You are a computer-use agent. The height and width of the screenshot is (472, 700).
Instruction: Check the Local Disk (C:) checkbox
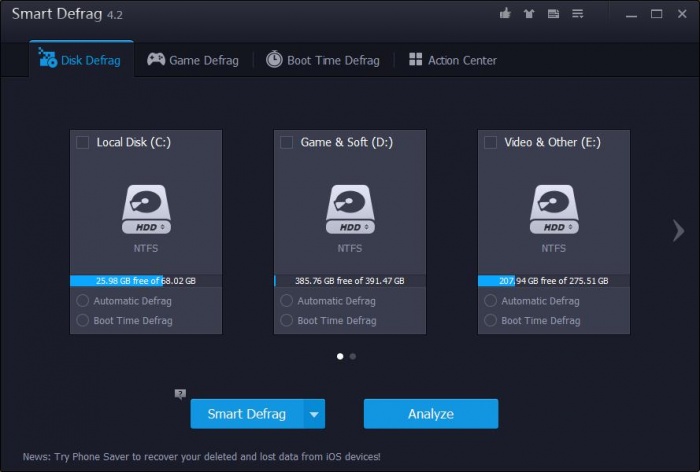click(x=83, y=142)
